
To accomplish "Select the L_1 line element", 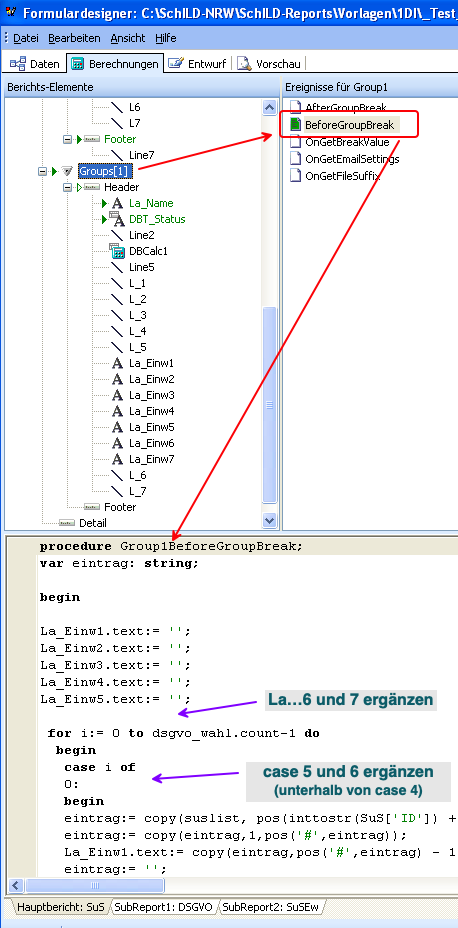I will pos(137,283).
